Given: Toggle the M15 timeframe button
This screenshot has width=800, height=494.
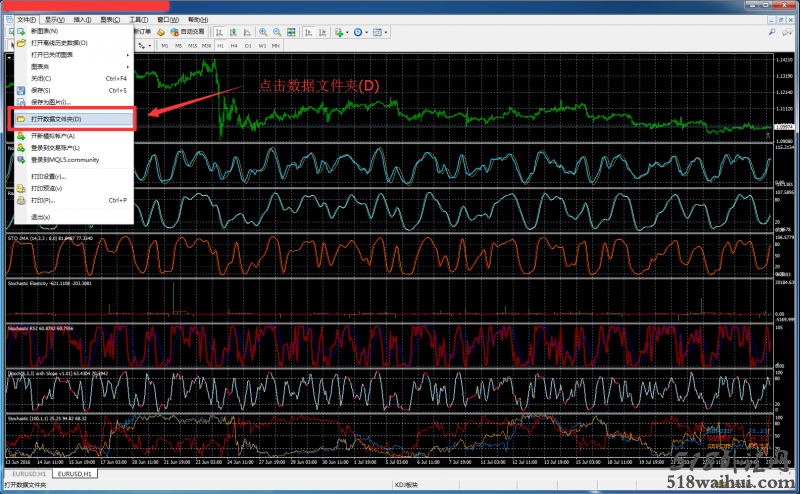Looking at the screenshot, I should [192, 45].
